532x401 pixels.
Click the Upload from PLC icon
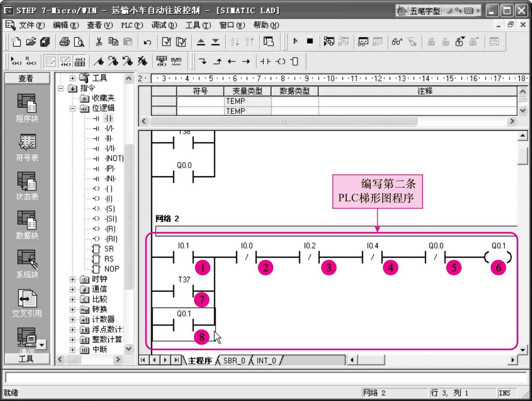201,42
